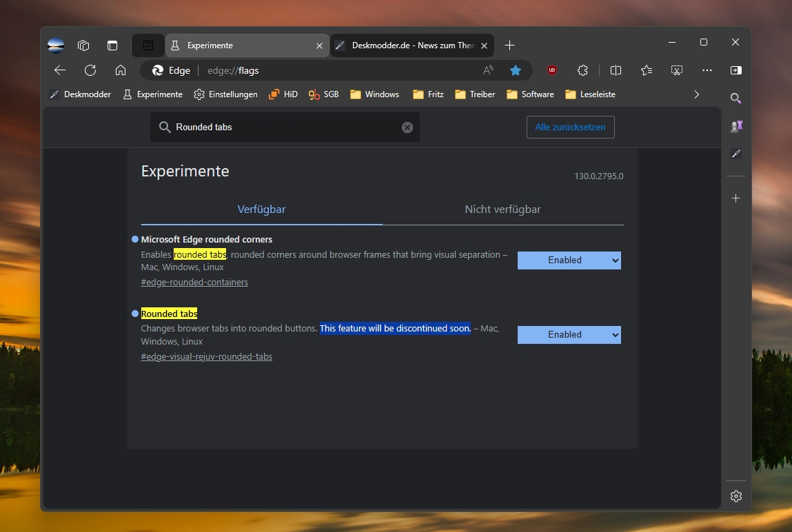Open the #edge-rounded-containers link
Viewport: 792px width, 532px height.
point(194,282)
